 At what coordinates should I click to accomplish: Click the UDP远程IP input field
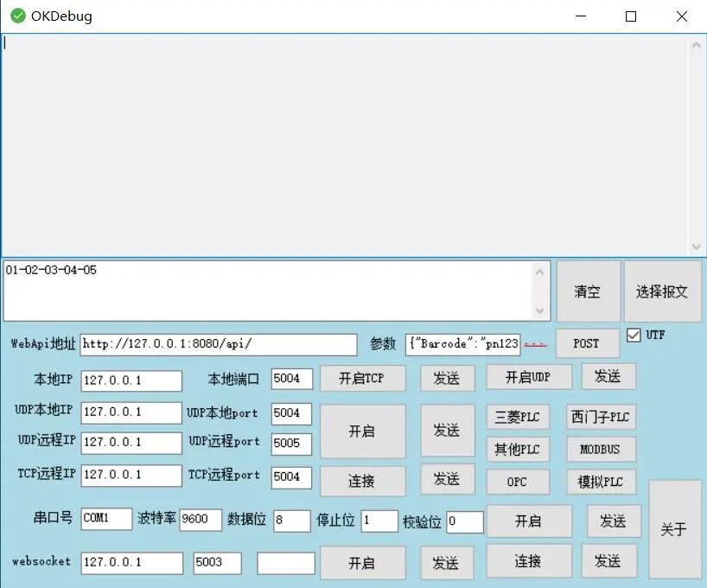pyautogui.click(x=131, y=443)
